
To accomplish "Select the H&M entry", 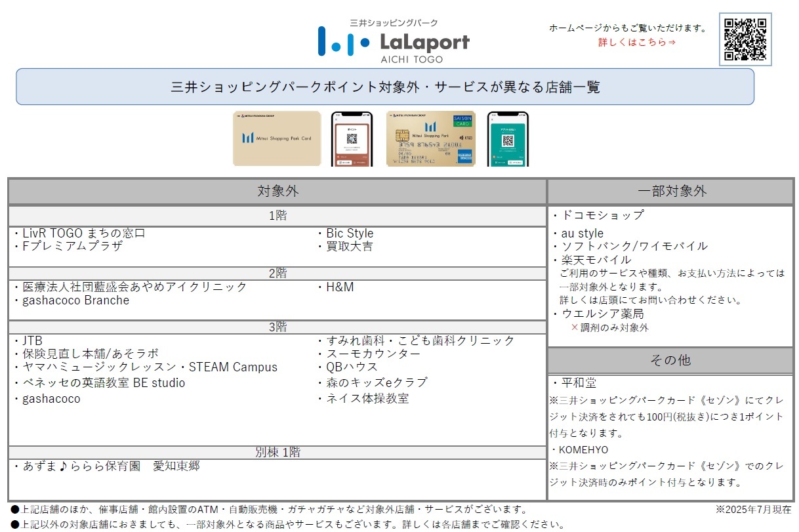I will (x=335, y=287).
